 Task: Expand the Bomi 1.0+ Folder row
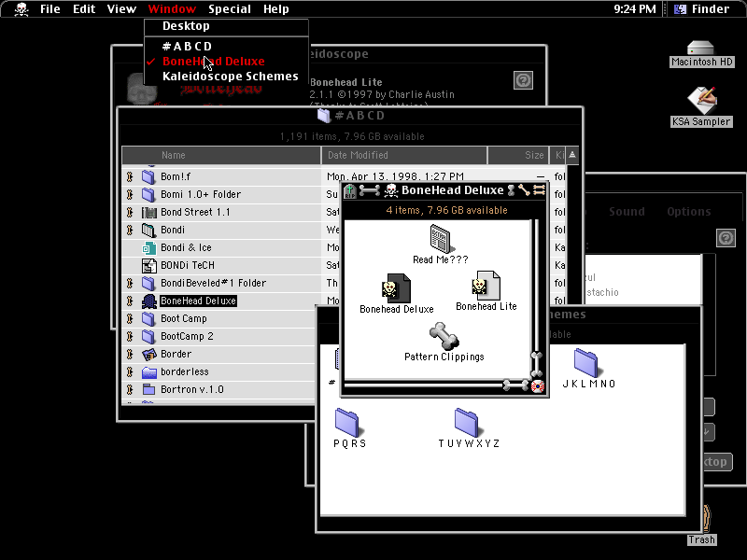pos(130,194)
